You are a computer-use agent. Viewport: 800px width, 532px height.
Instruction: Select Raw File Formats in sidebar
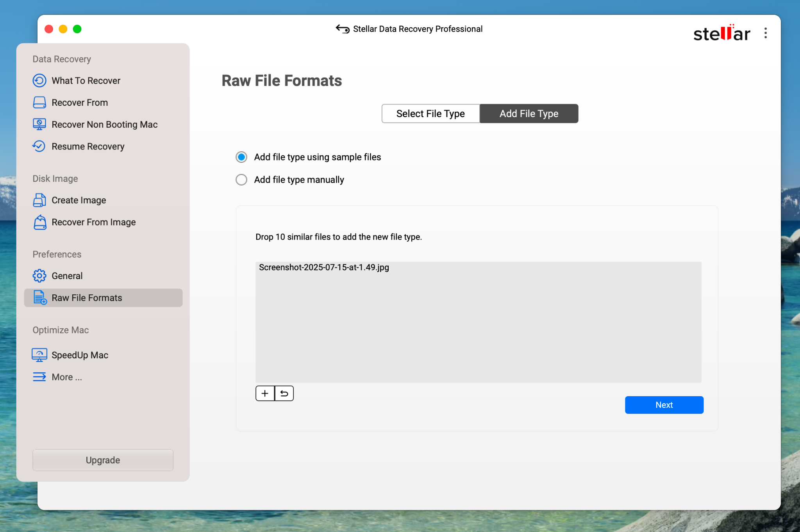click(103, 298)
